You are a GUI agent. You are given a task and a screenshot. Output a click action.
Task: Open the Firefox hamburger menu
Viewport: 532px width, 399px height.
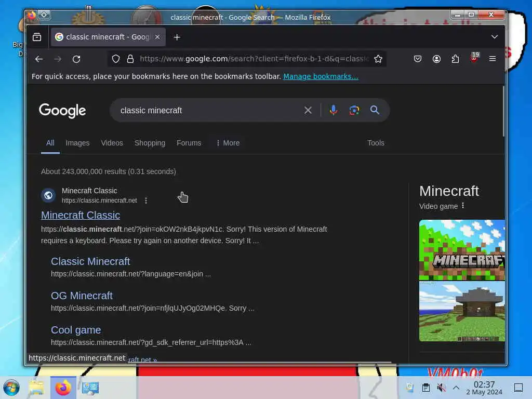pyautogui.click(x=493, y=59)
